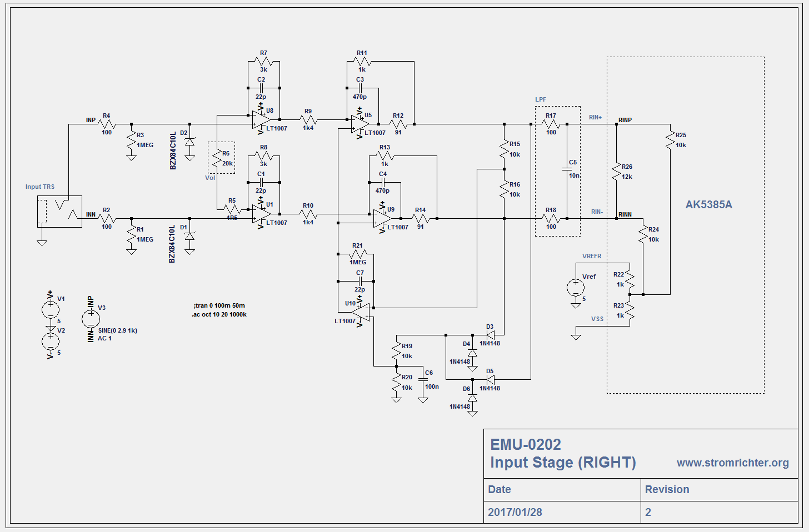Select the D3 1N4148 diode symbol
Viewport: 809px width, 532px height.
(490, 335)
